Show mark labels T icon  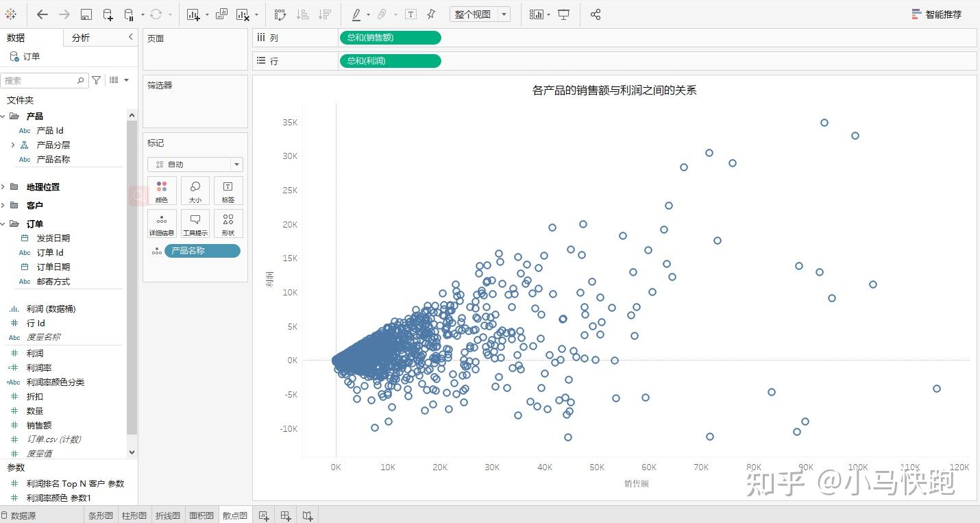tap(411, 14)
